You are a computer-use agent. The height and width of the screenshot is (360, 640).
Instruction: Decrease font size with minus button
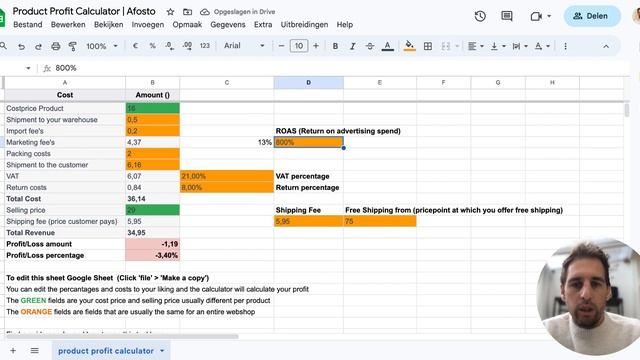tap(281, 46)
